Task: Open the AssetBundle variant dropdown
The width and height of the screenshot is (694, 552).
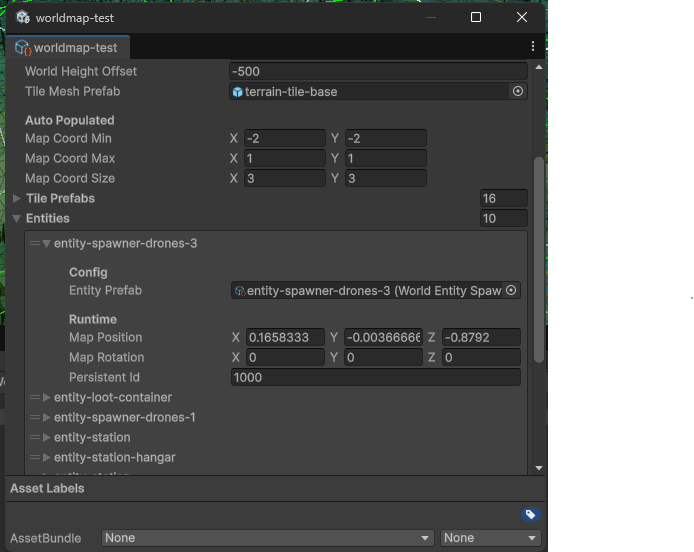Action: 490,538
